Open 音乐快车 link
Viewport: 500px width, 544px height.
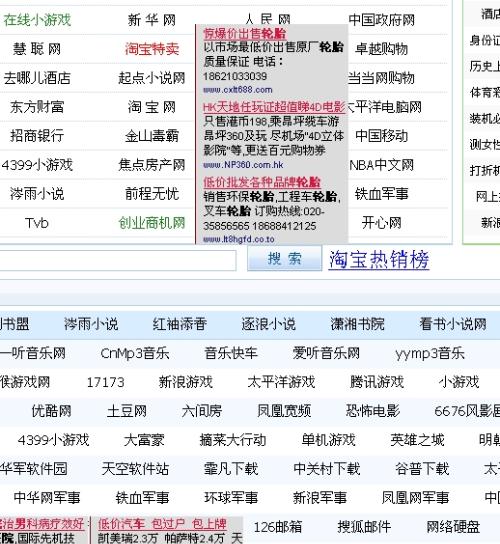(231, 353)
